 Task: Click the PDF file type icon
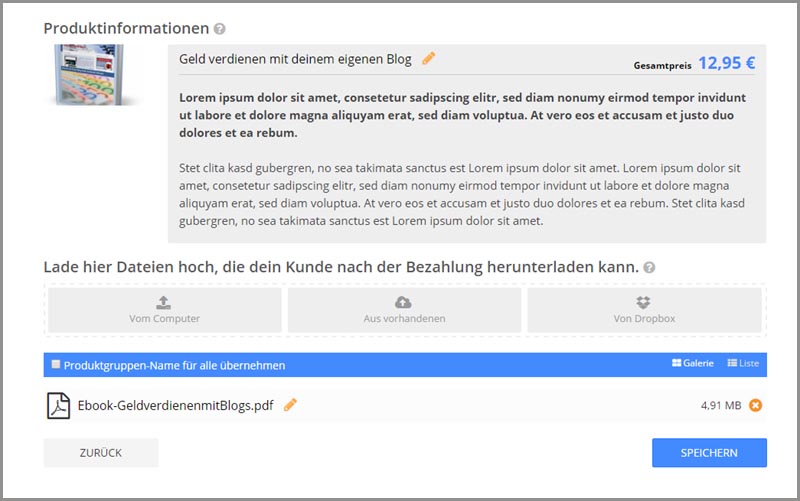click(58, 405)
